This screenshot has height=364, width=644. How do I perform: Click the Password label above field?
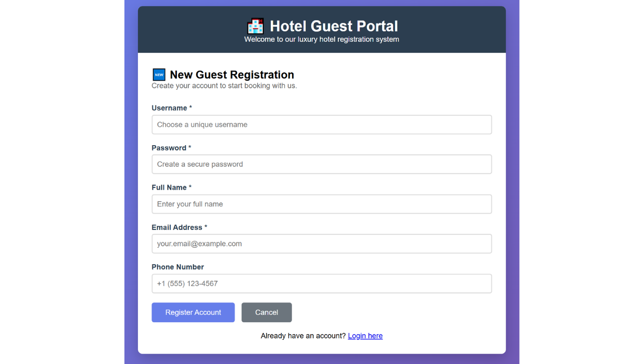click(x=169, y=148)
